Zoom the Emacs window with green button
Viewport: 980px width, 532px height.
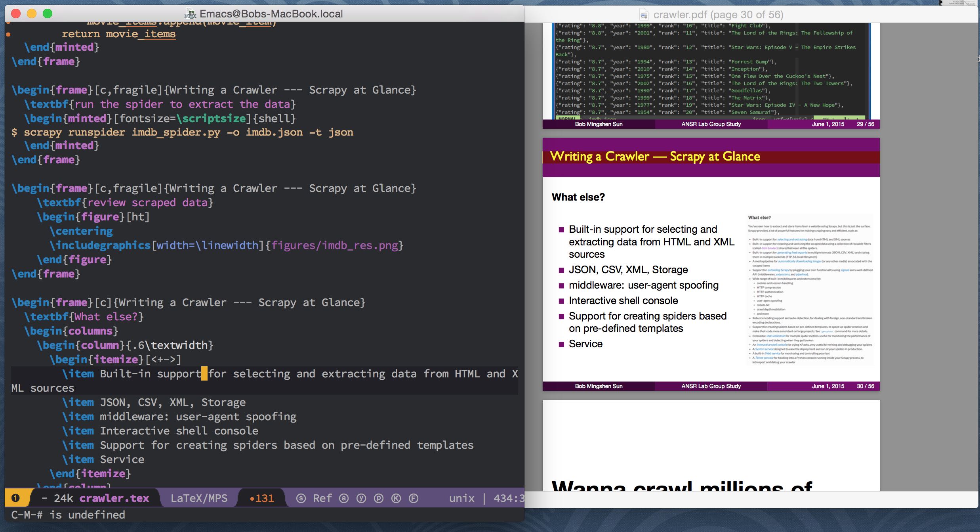[x=48, y=14]
